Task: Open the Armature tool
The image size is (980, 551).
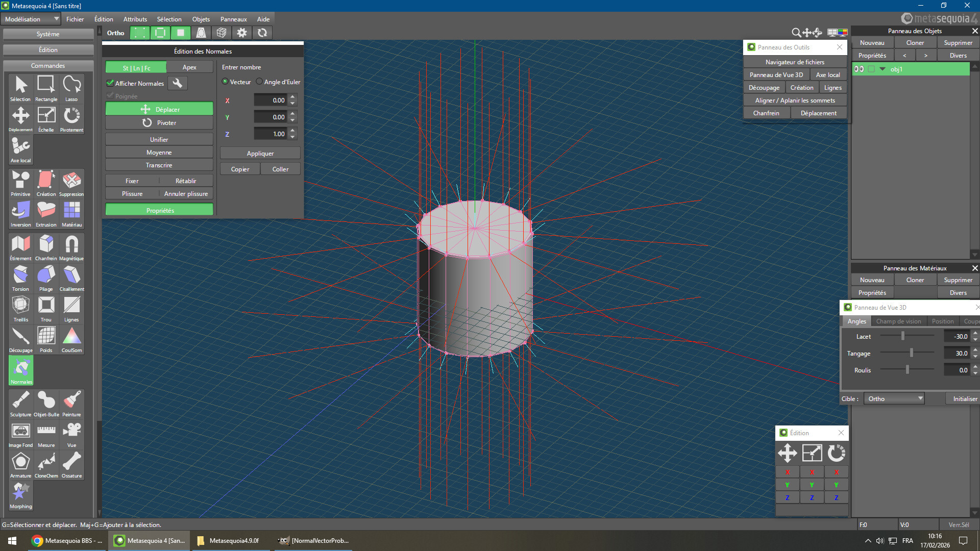Action: pyautogui.click(x=20, y=464)
